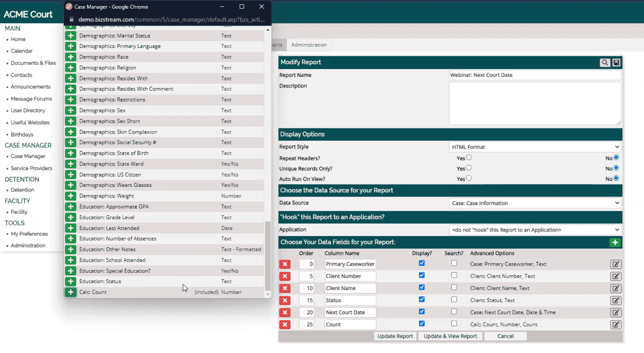Enable Search for Client Number
This screenshot has height=353, width=644.
[x=454, y=275]
